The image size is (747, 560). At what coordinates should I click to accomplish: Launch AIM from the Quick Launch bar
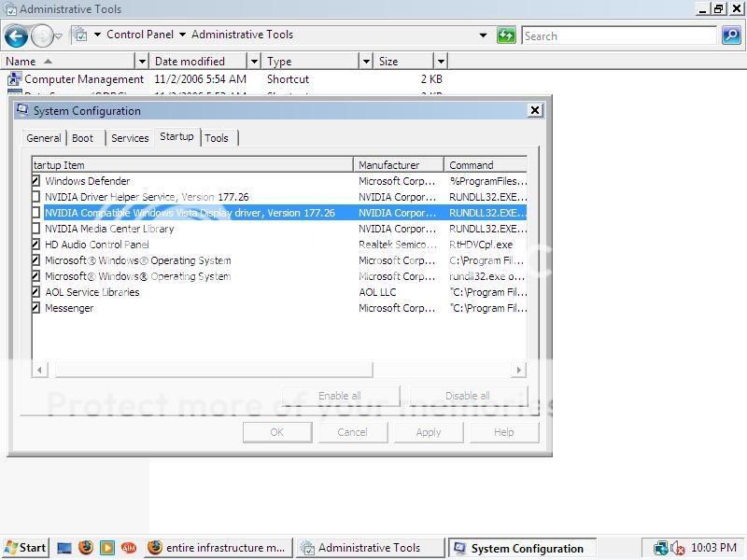pos(129,548)
